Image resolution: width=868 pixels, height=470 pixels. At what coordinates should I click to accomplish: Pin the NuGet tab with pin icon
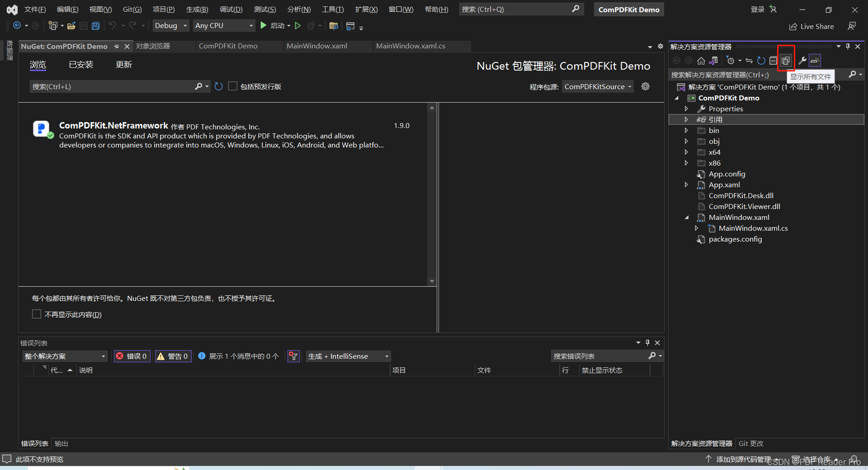pyautogui.click(x=117, y=46)
